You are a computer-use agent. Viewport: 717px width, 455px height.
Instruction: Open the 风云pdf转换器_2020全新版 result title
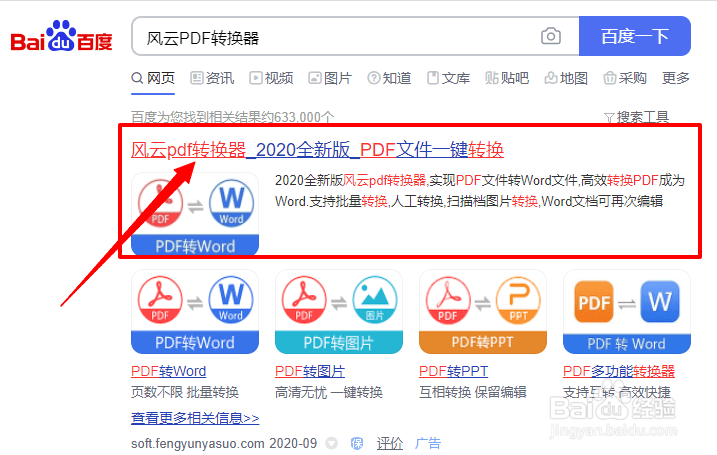click(x=317, y=150)
